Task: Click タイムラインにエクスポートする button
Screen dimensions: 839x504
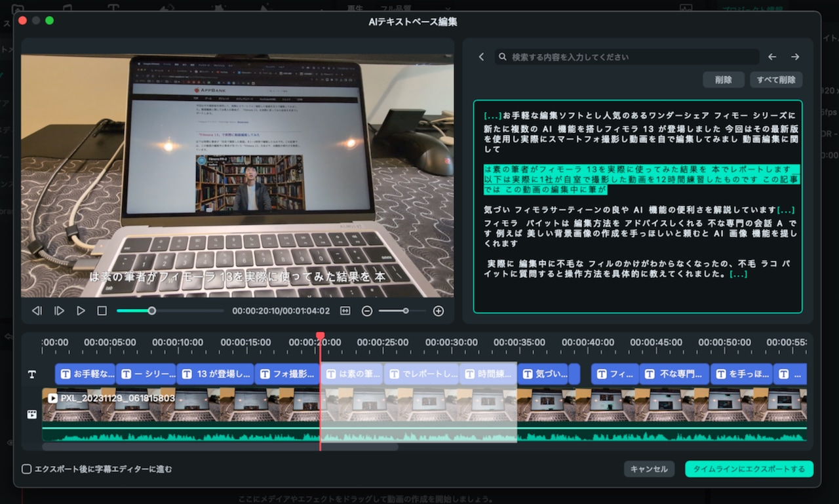Action: (749, 469)
